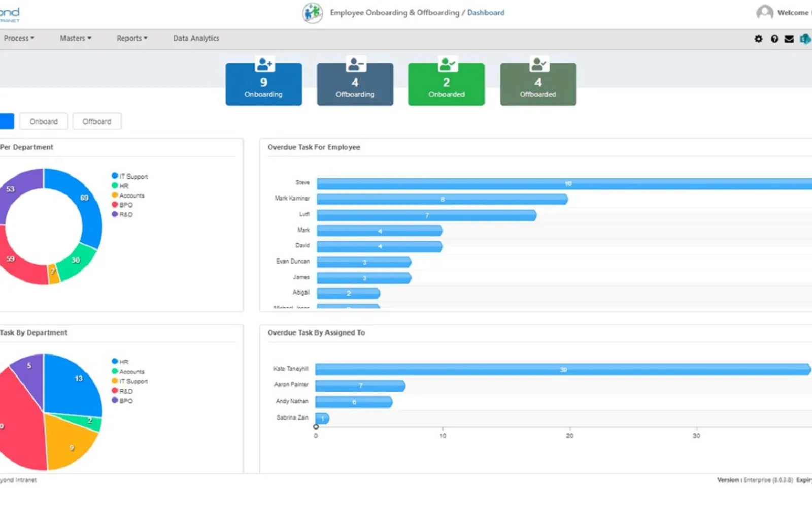Click the help question mark icon
Viewport: 812px width, 508px height.
click(x=774, y=39)
